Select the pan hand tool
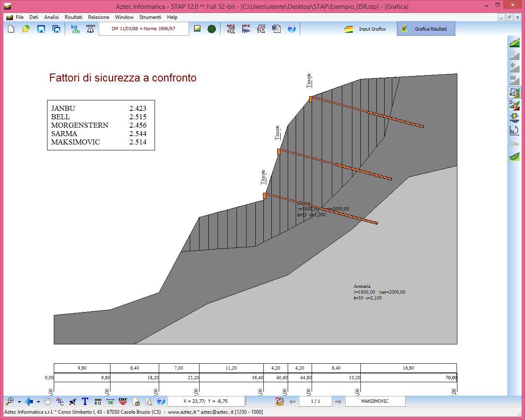This screenshot has width=525, height=420. [x=47, y=402]
